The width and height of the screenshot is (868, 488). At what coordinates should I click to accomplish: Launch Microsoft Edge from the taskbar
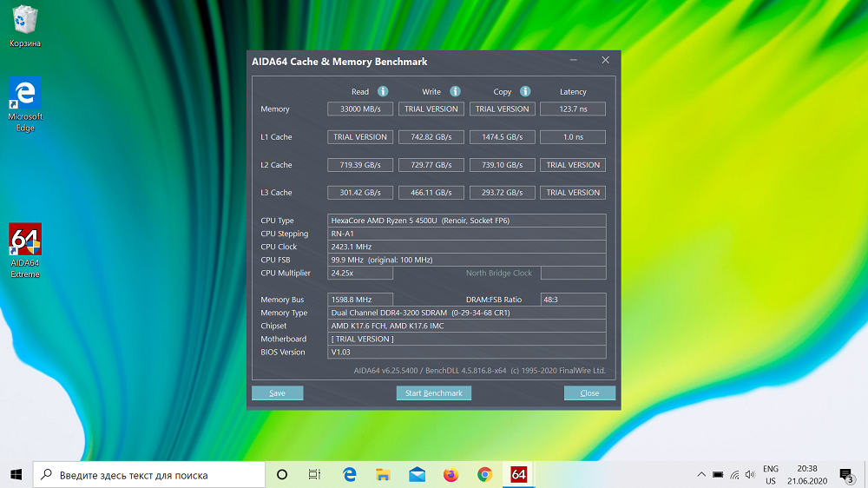click(x=349, y=475)
